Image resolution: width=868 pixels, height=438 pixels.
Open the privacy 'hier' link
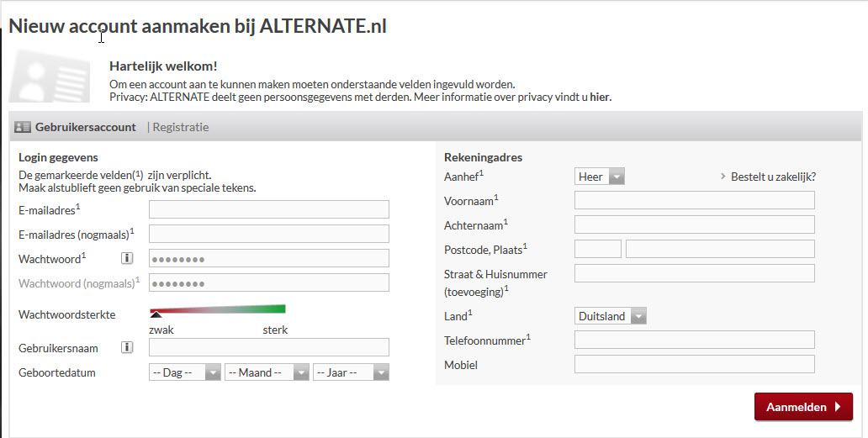600,98
